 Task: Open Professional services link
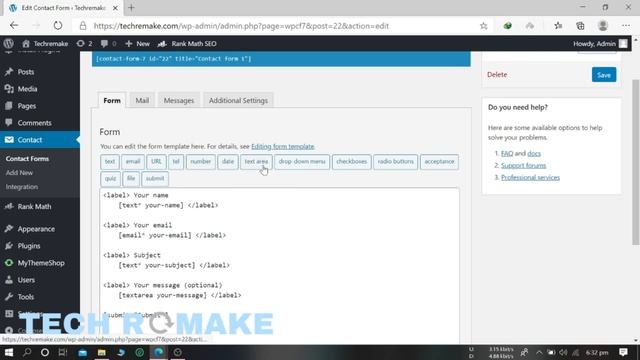530,178
